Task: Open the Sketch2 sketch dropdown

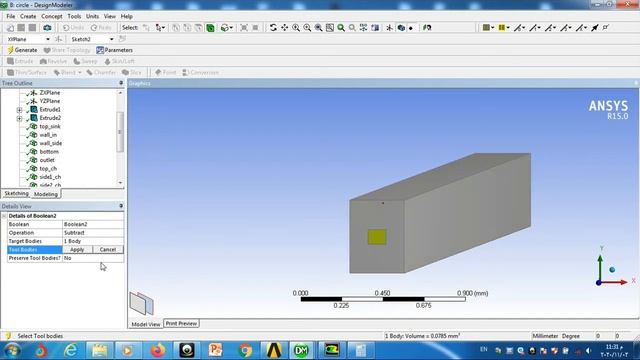Action: [x=111, y=39]
